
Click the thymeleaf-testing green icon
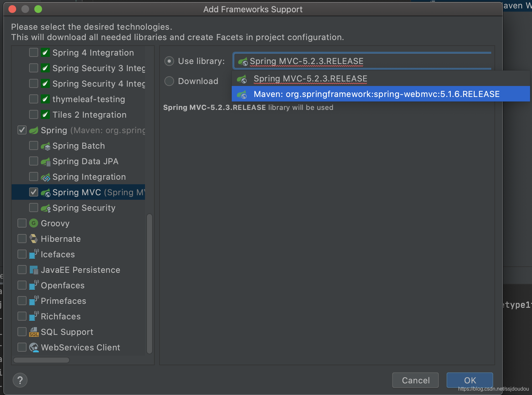tap(45, 99)
